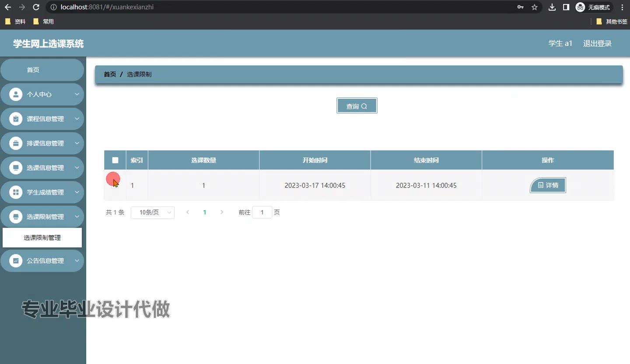Screen dimensions: 630x364
Task: Open the browser three-dot menu
Action: click(x=622, y=7)
